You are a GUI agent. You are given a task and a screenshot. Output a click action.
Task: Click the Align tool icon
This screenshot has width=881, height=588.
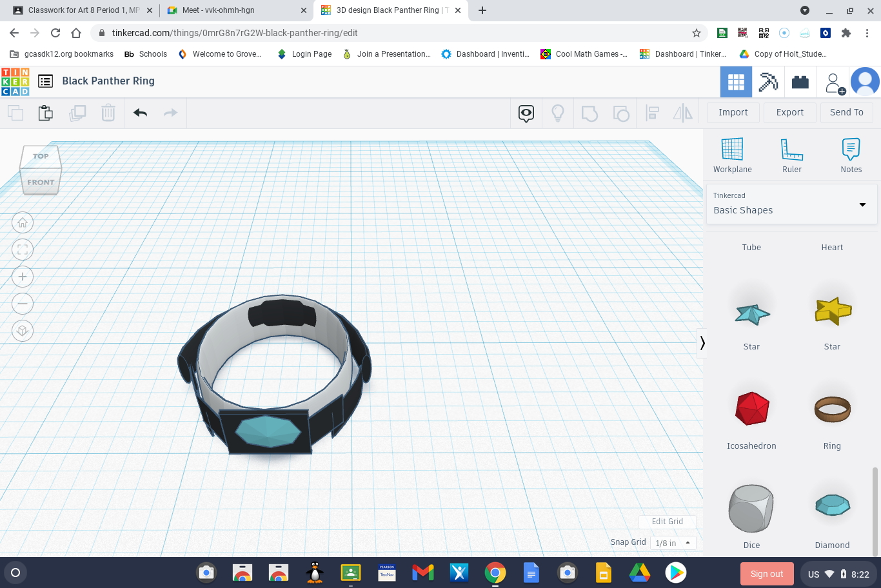tap(653, 113)
